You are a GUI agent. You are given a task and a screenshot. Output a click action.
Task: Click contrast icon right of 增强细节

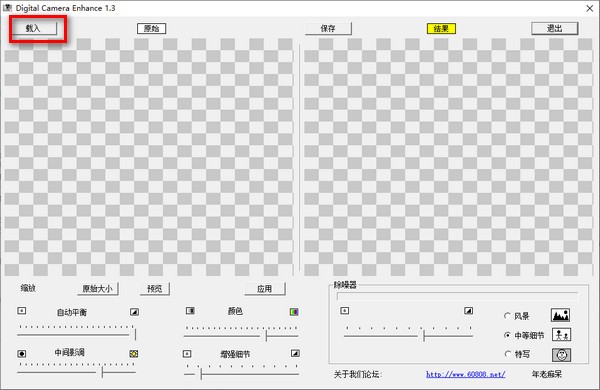[x=295, y=353]
